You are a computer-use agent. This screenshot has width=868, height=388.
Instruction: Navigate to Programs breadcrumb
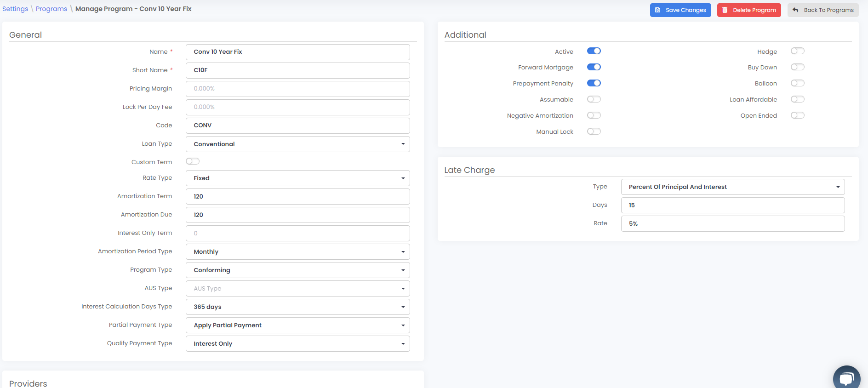51,9
